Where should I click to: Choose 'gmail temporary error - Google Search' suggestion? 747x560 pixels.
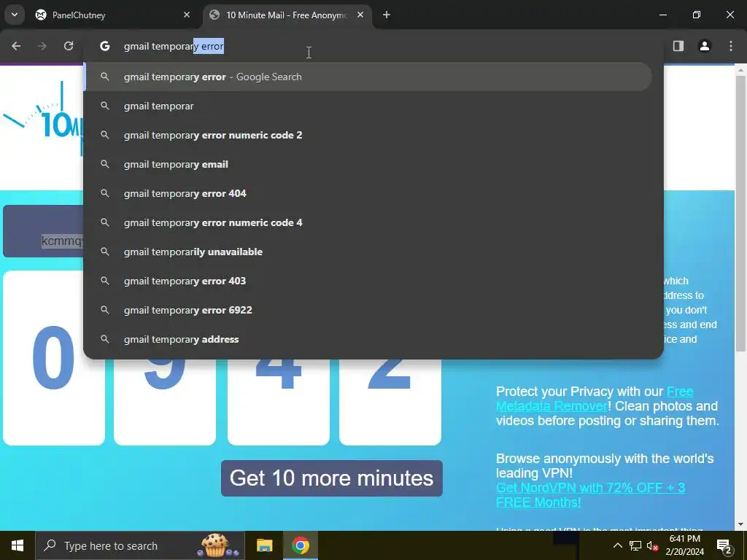point(368,77)
